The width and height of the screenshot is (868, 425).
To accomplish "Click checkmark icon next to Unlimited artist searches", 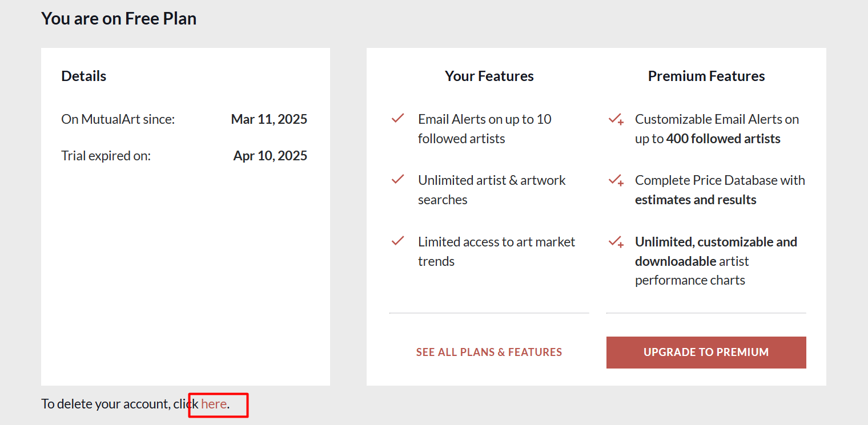I will [398, 180].
